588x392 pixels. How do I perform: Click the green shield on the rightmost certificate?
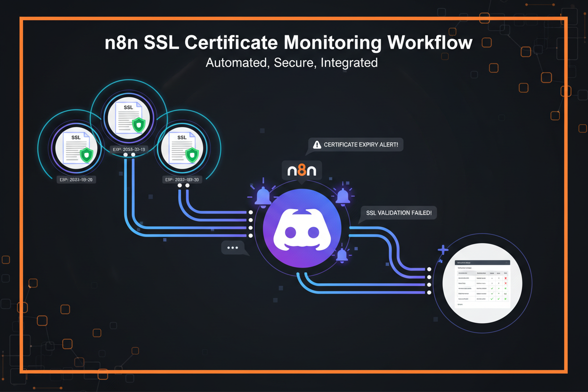(192, 155)
